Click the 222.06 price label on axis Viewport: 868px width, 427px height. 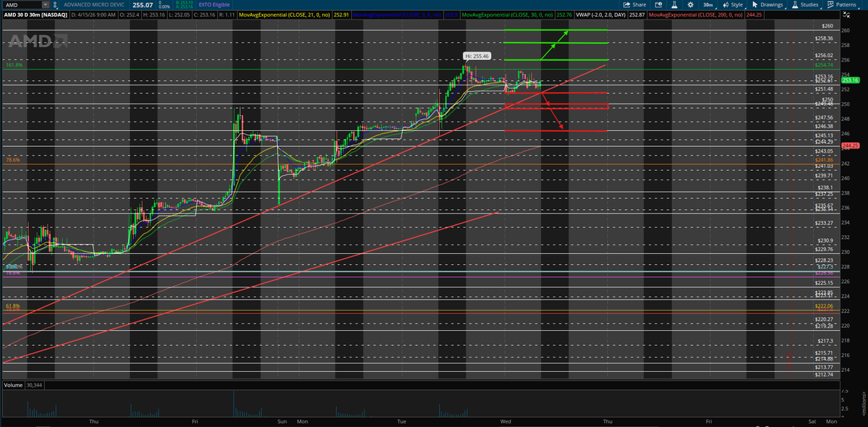pos(825,306)
